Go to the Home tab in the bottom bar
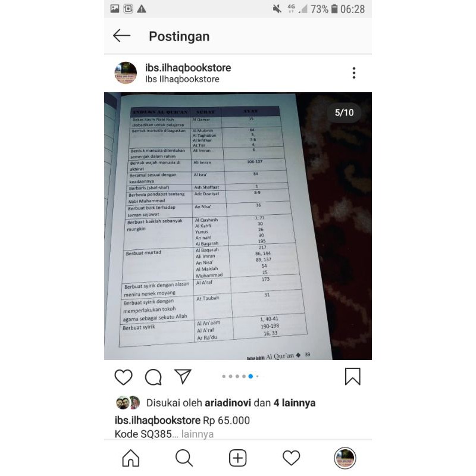The image size is (476, 476). [x=130, y=458]
